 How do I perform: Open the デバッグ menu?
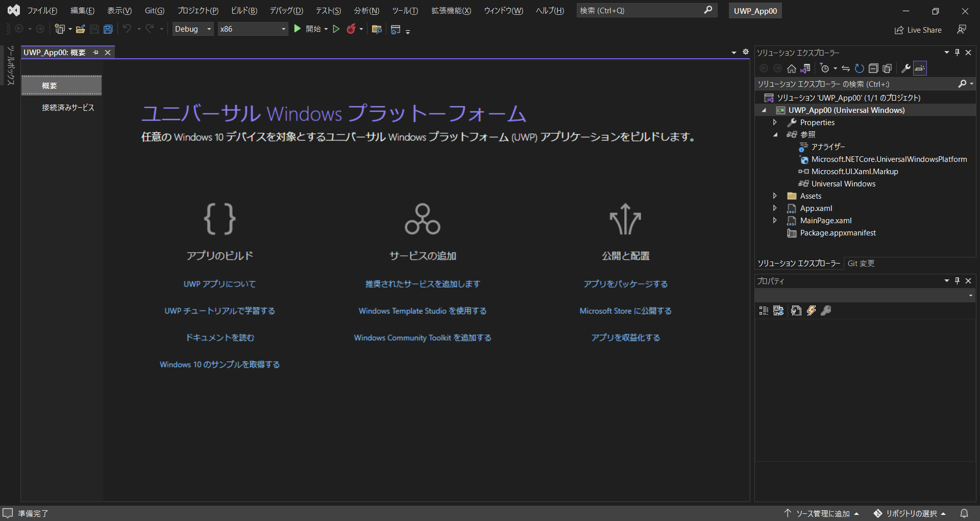click(286, 10)
